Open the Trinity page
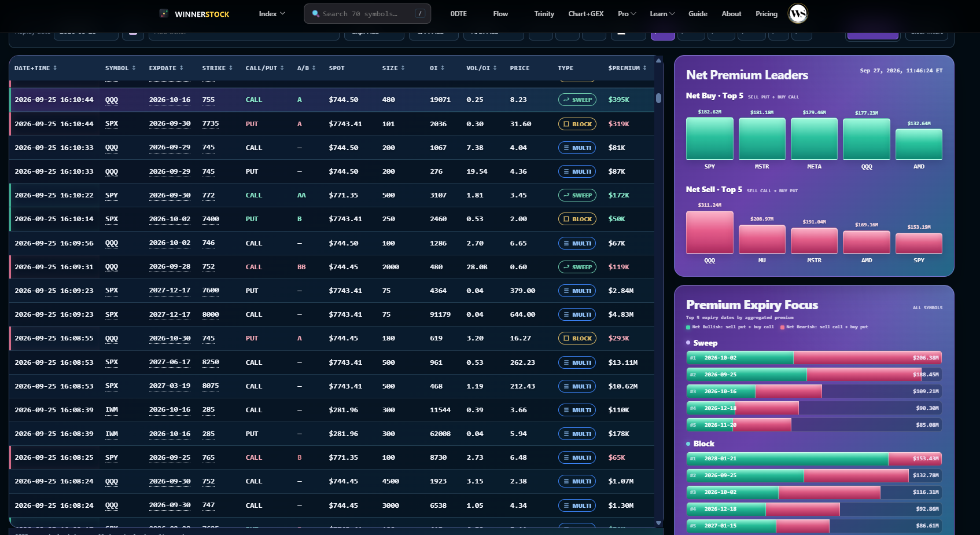 click(544, 13)
